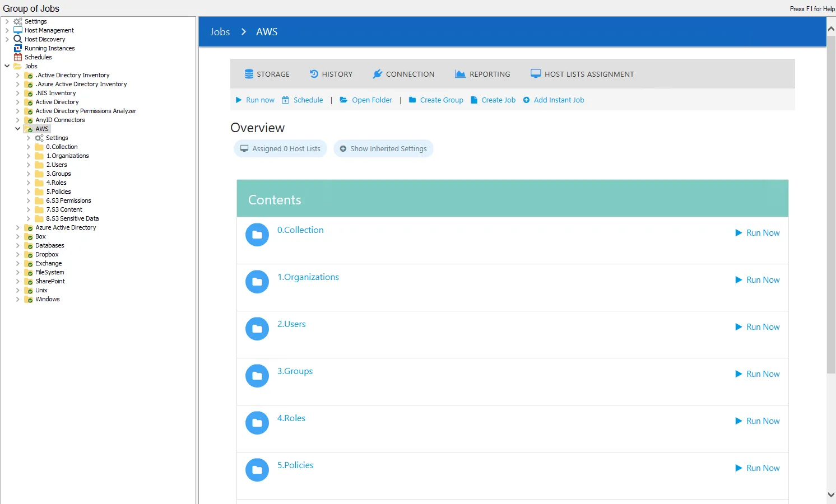Click the History clock icon
This screenshot has height=504, width=836.
pyautogui.click(x=314, y=74)
